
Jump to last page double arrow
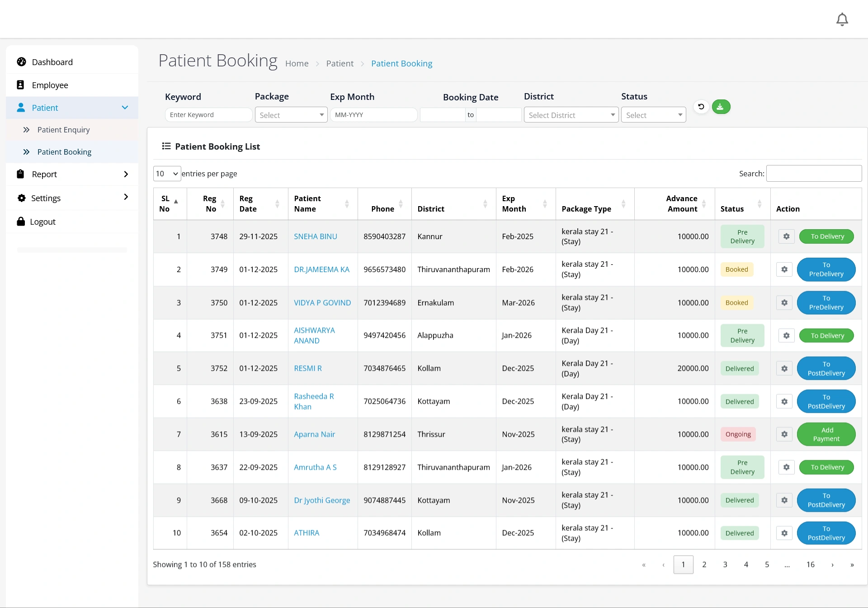[x=852, y=564]
